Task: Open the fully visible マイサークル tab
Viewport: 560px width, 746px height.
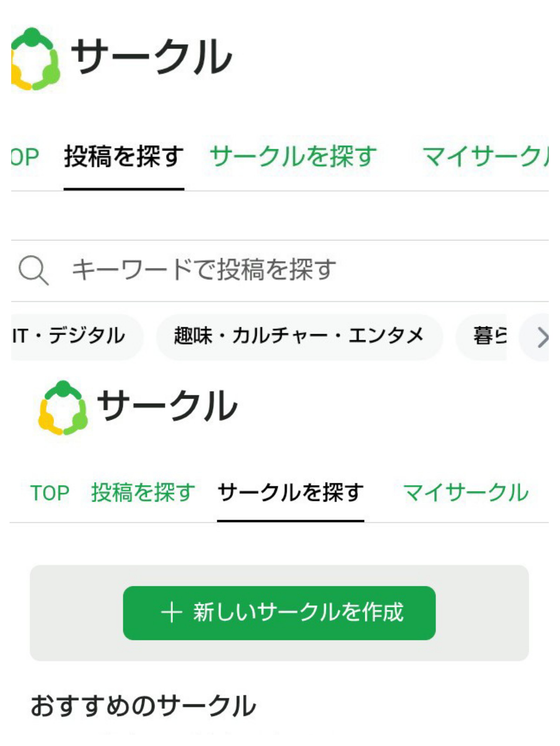Action: point(465,493)
